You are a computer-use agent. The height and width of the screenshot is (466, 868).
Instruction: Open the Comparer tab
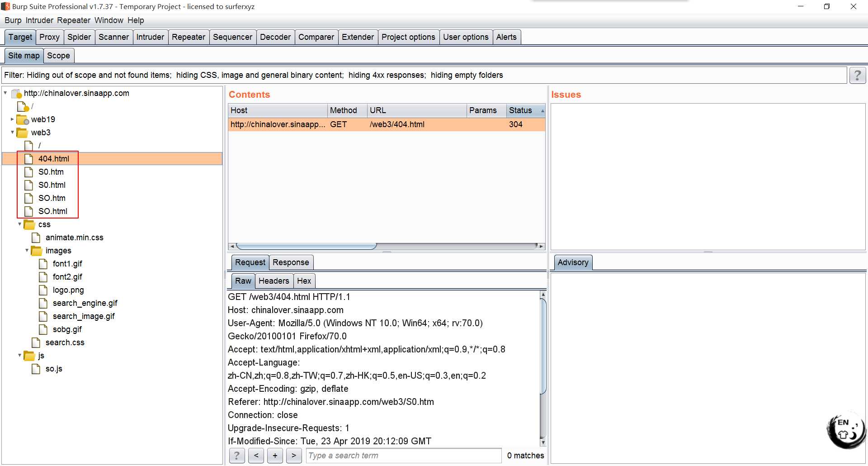(x=316, y=37)
